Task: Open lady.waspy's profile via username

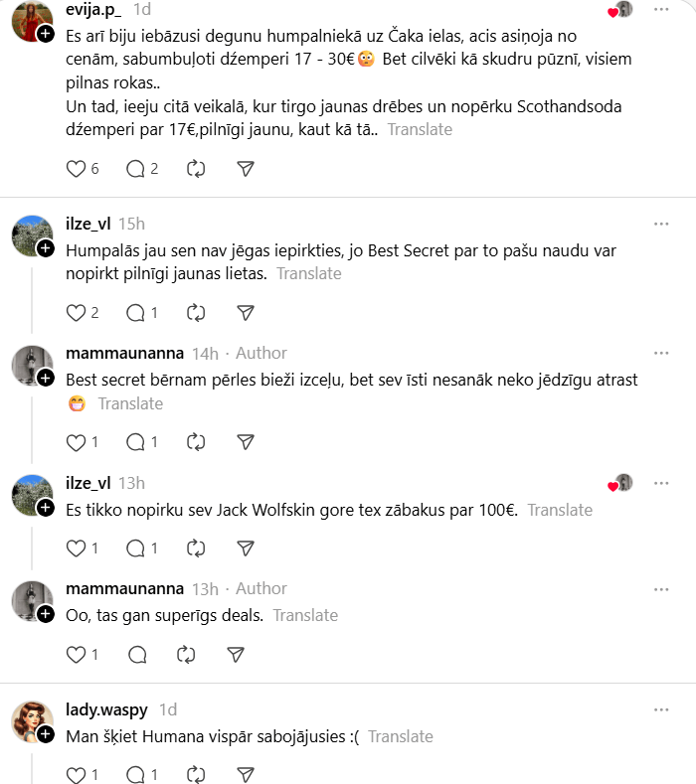Action: click(106, 709)
